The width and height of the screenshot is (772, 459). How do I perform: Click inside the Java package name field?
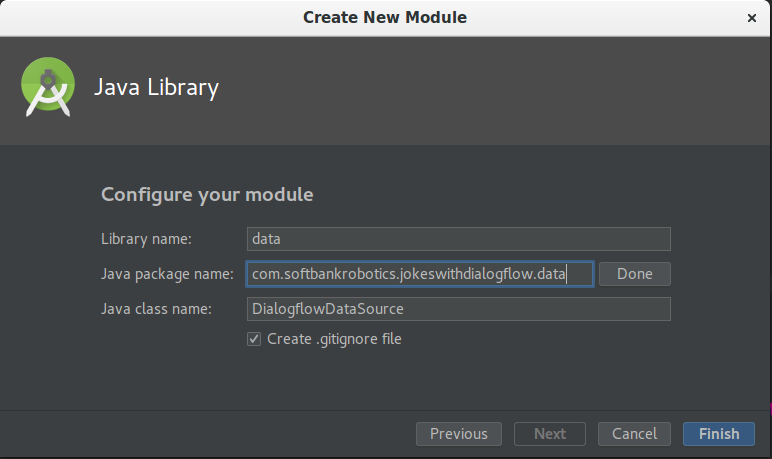420,274
